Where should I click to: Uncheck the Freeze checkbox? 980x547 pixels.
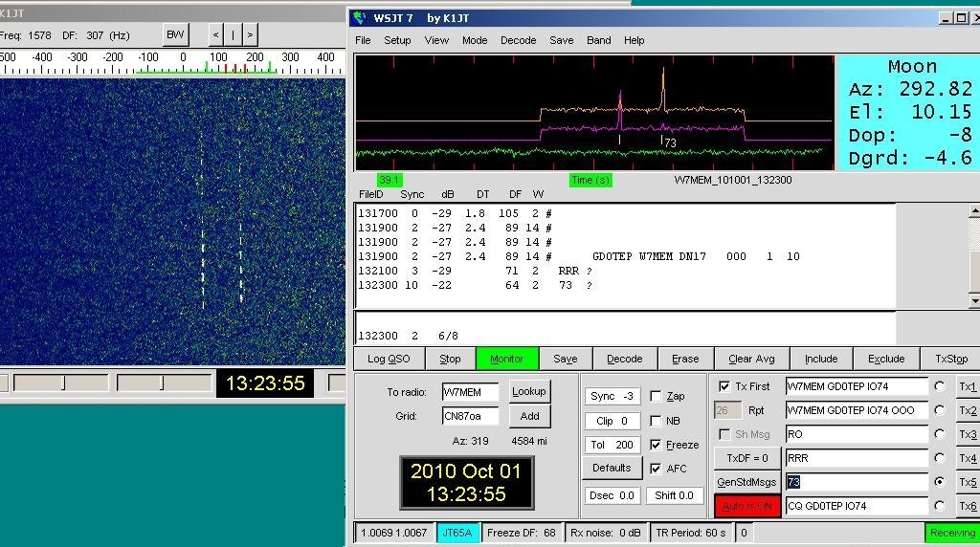pos(656,445)
